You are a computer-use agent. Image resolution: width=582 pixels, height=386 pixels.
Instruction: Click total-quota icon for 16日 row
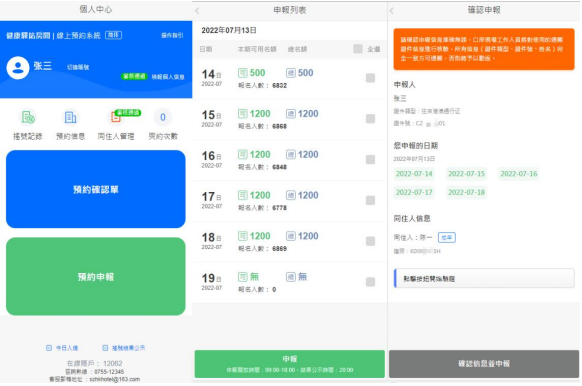[x=291, y=154]
